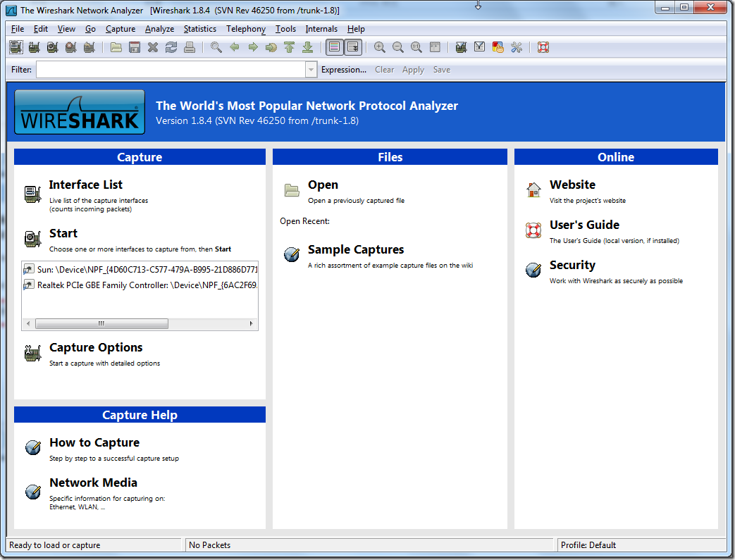Click the zoom out toolbar icon
The width and height of the screenshot is (735, 560).
pos(398,47)
